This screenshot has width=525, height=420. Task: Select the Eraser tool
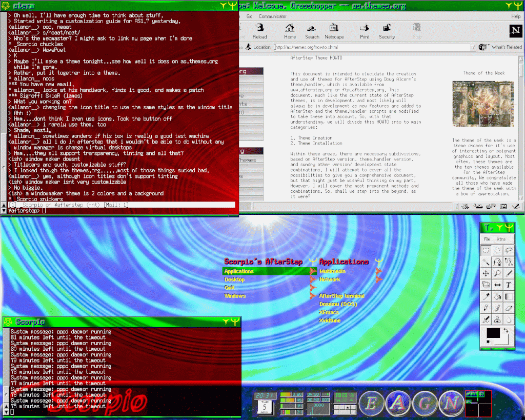click(x=509, y=308)
